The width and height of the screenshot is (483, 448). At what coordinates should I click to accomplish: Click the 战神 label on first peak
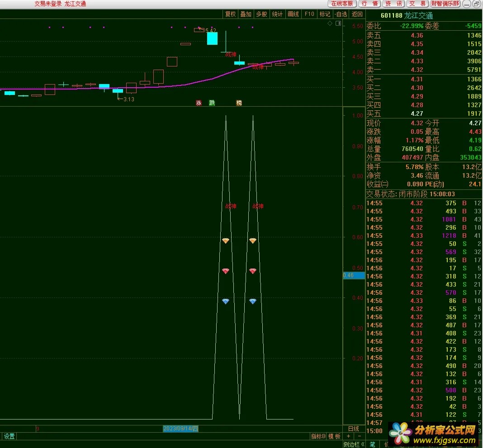click(231, 206)
